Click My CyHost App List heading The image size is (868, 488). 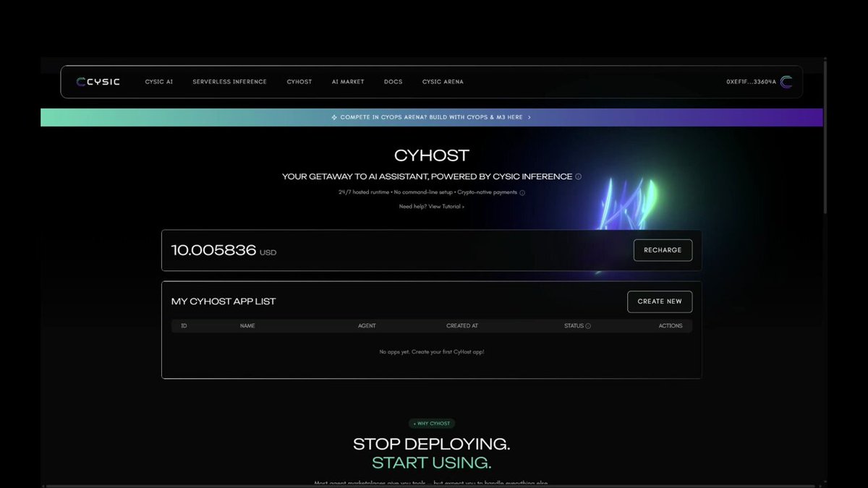(224, 301)
